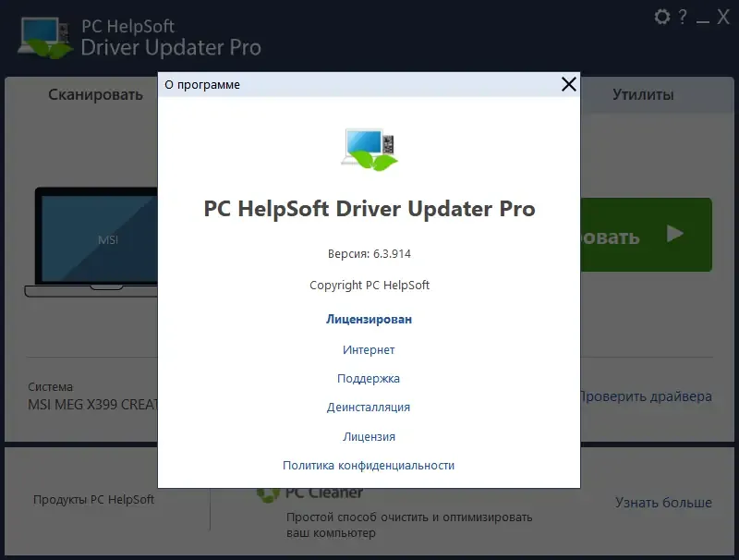
Task: Close the О программе dialog
Action: (x=569, y=84)
